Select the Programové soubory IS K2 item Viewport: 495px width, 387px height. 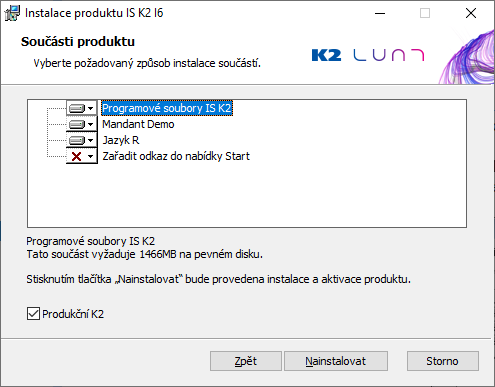click(x=167, y=108)
